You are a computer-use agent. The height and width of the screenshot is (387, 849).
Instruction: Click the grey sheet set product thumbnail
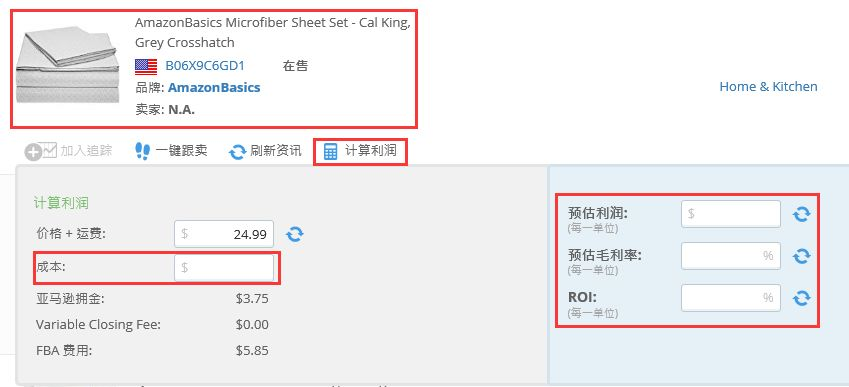67,65
